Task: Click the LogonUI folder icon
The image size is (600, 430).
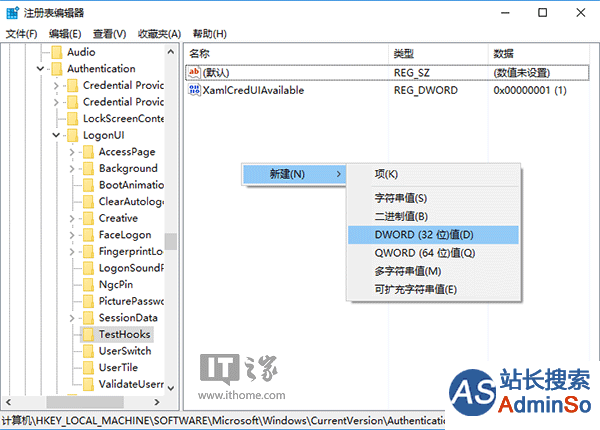Action: pos(72,135)
